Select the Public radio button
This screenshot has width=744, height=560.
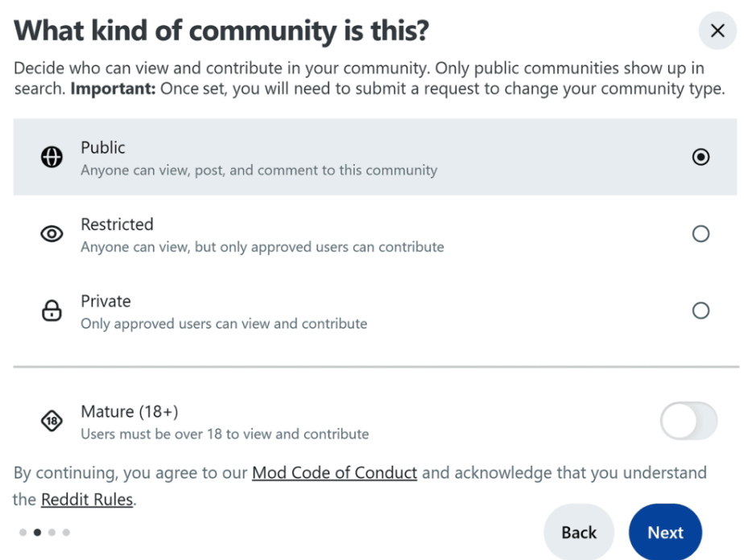tap(701, 157)
